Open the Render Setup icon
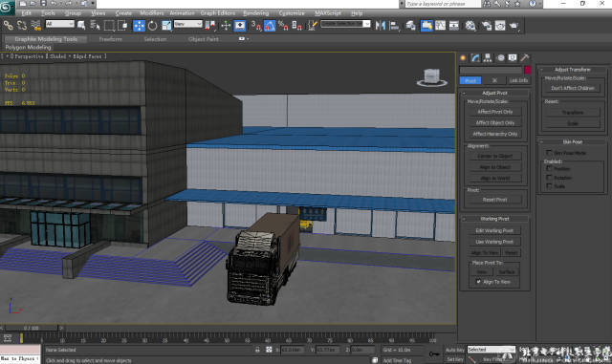This screenshot has width=612, height=364. pos(487,26)
